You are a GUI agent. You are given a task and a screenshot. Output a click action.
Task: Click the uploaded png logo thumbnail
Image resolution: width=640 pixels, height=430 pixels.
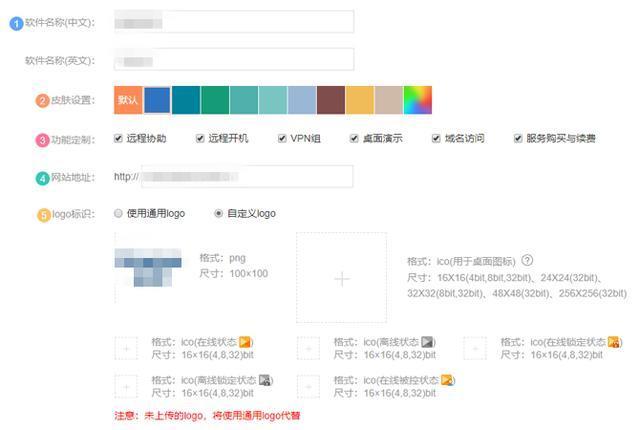pyautogui.click(x=148, y=267)
